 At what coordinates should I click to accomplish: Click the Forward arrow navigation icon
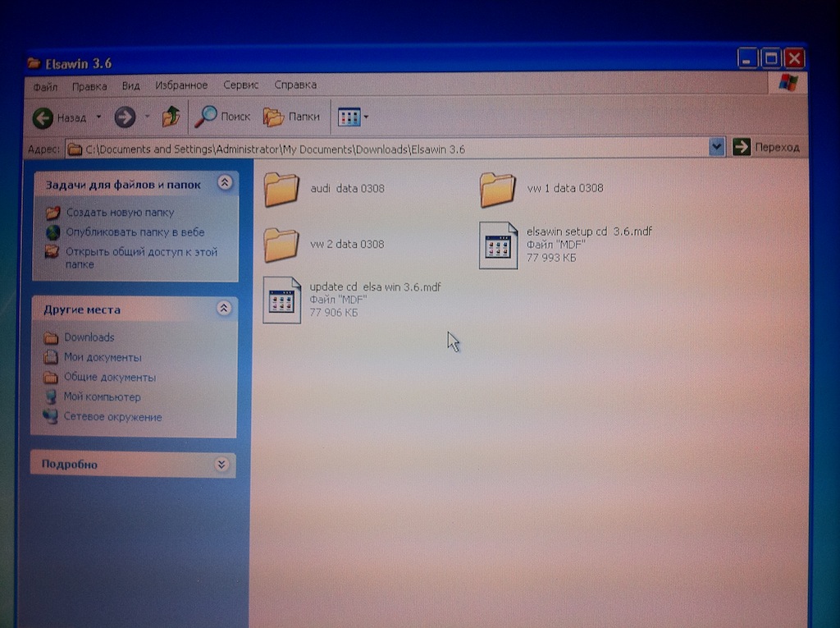(125, 117)
